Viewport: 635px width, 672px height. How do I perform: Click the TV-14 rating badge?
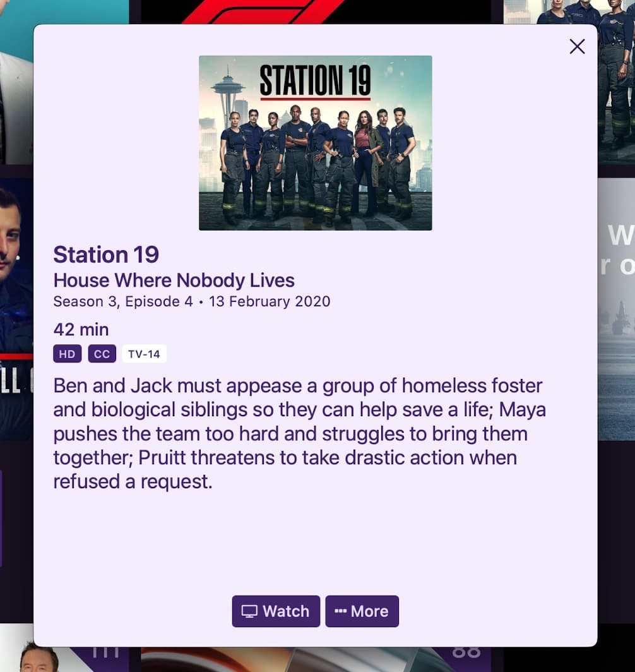(145, 354)
